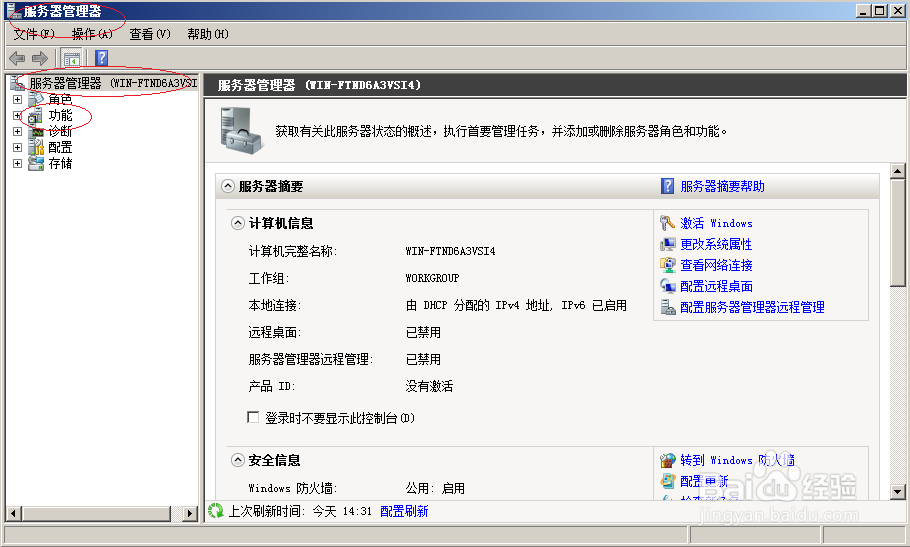Open the 操作(A) menu

92,34
